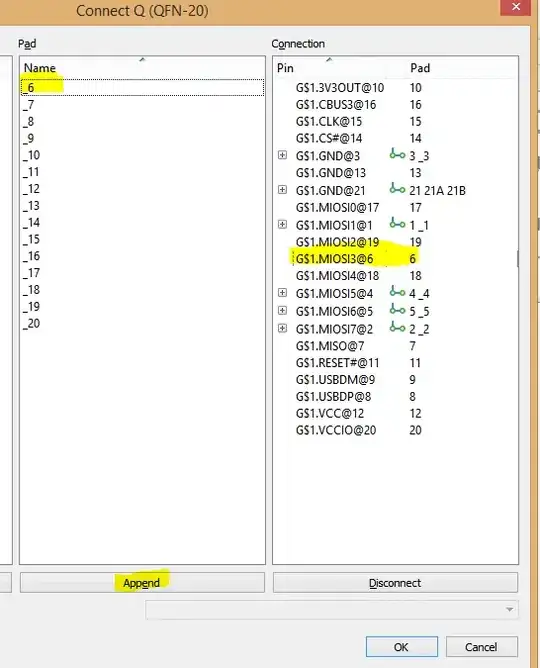Viewport: 540px width, 668px height.
Task: Click the link icon beside MIOSI6@5
Action: [397, 310]
